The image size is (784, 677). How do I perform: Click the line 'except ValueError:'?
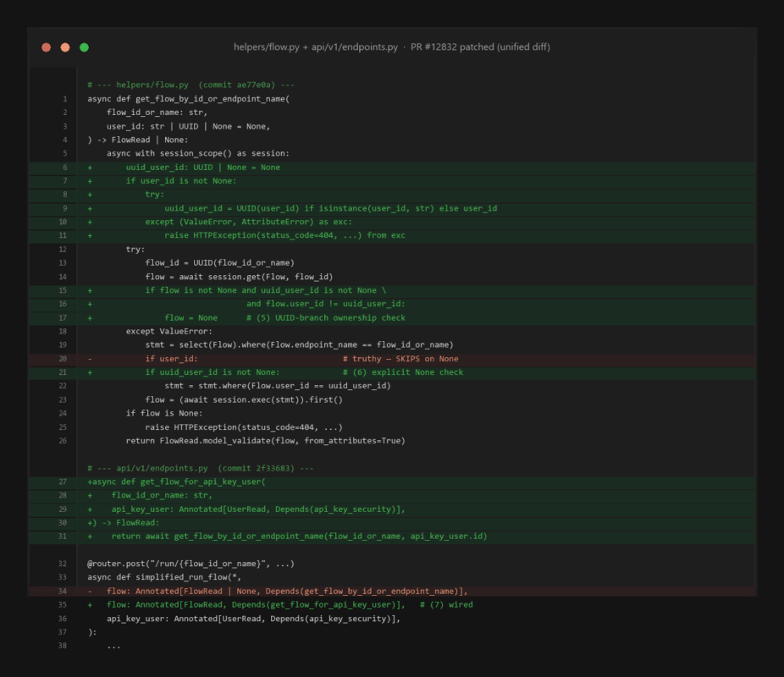[x=169, y=331]
